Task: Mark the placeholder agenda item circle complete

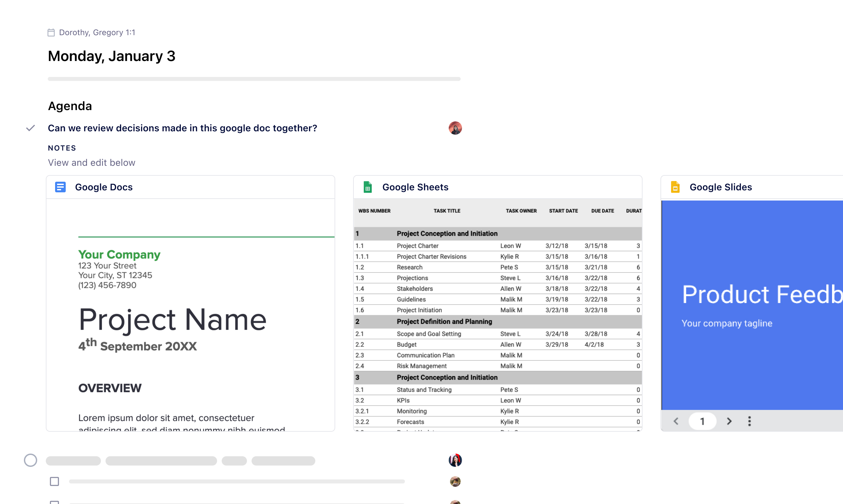Action: tap(31, 461)
